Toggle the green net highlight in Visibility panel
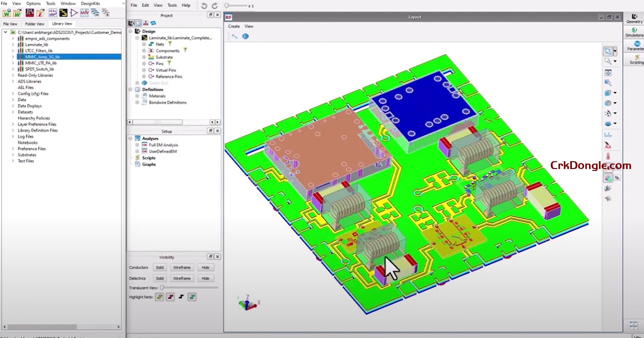644x338 pixels. [x=192, y=297]
